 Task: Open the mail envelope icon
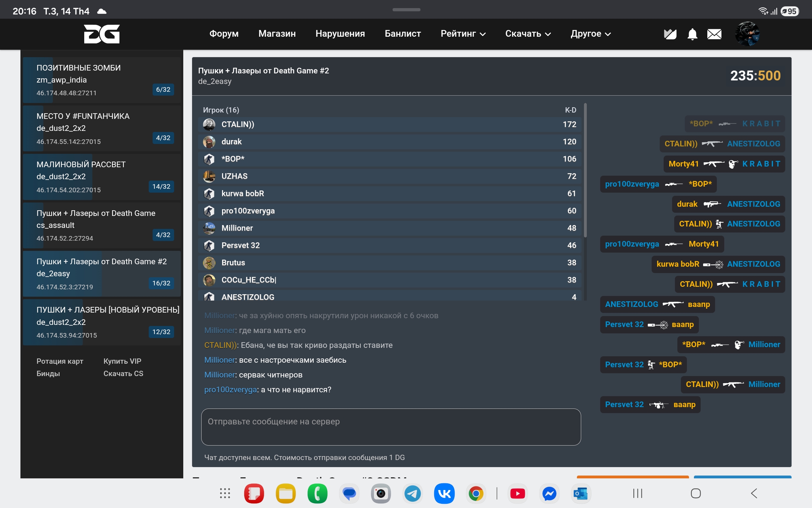coord(714,34)
